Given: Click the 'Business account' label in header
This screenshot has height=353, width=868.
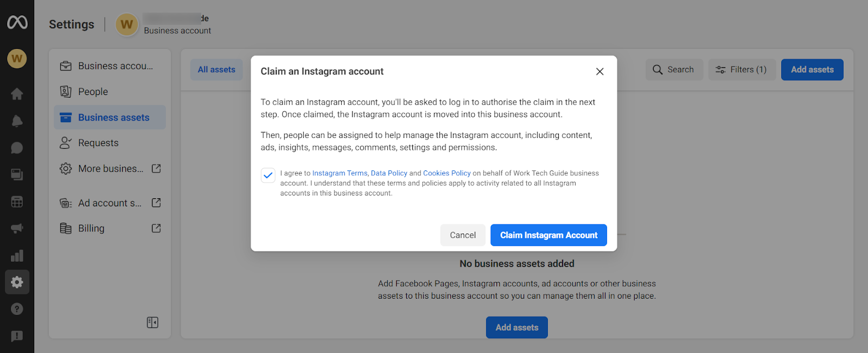Looking at the screenshot, I should (177, 31).
